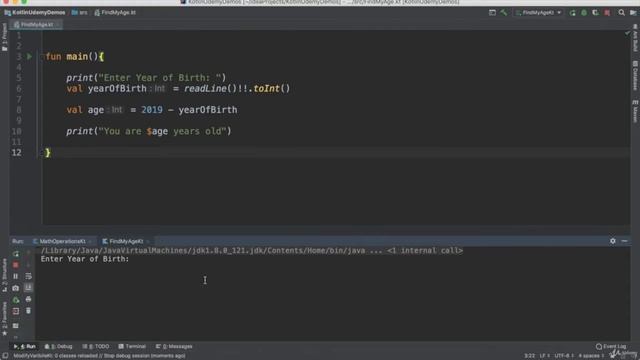Clear all console output with the trash icon
640x360 pixels.
[x=28, y=311]
